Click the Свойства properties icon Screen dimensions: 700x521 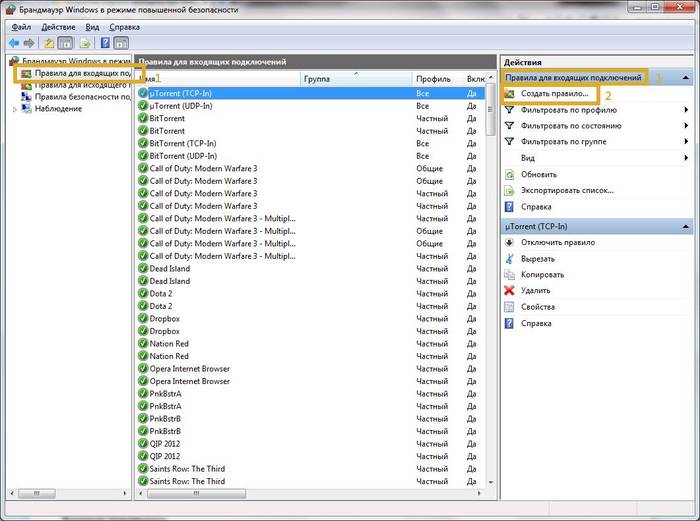(x=511, y=307)
